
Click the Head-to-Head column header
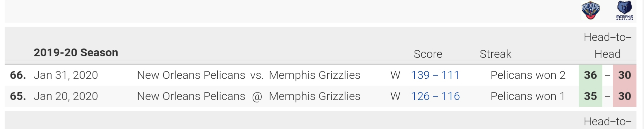(x=607, y=46)
